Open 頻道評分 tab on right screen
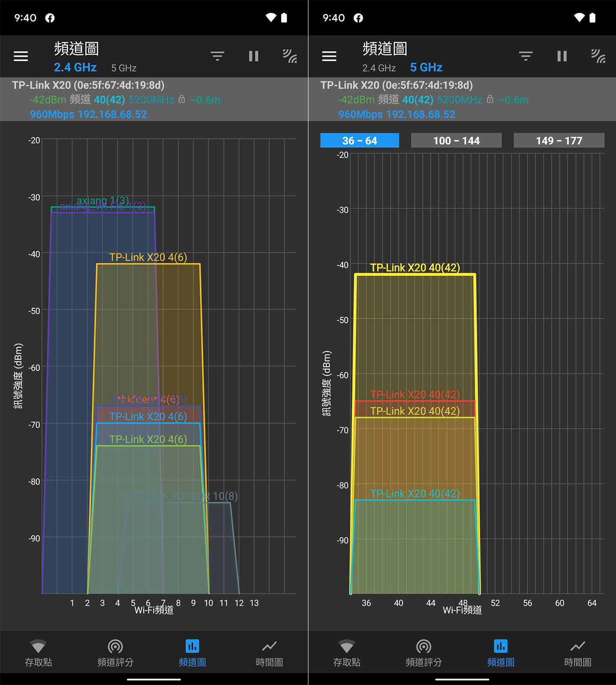616x685 pixels. tap(424, 653)
